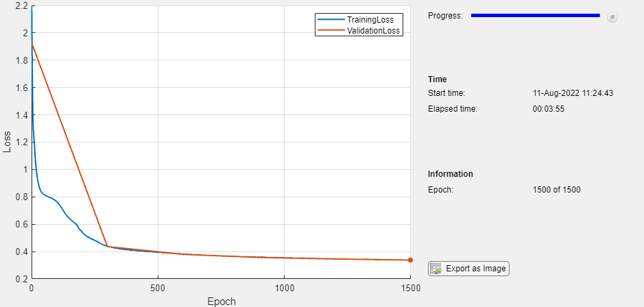644x307 pixels.
Task: Click the stop training button beside progress bar
Action: [612, 17]
